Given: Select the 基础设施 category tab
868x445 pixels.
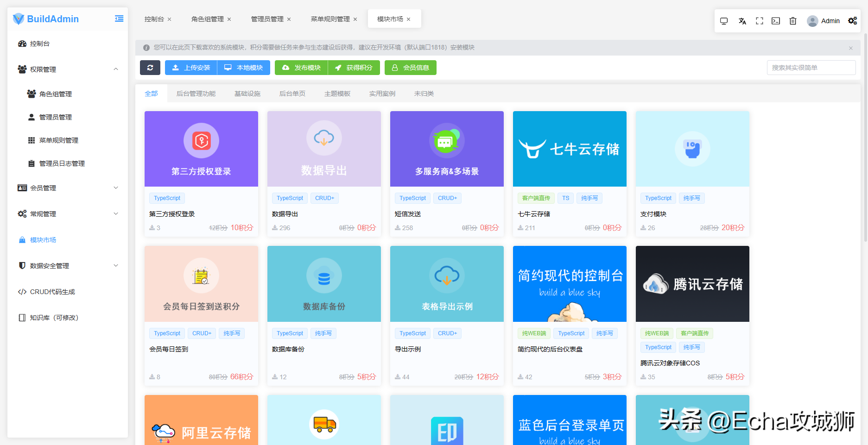Looking at the screenshot, I should [247, 94].
